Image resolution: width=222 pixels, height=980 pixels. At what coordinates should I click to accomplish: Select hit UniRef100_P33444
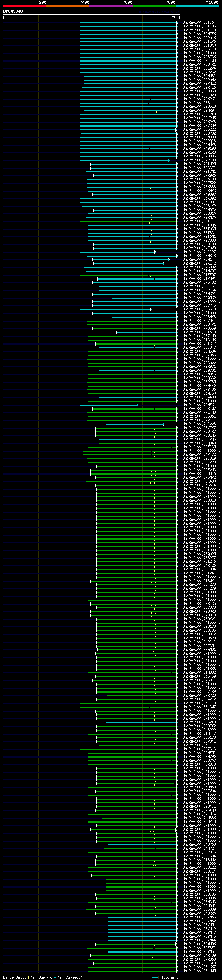click(x=199, y=103)
